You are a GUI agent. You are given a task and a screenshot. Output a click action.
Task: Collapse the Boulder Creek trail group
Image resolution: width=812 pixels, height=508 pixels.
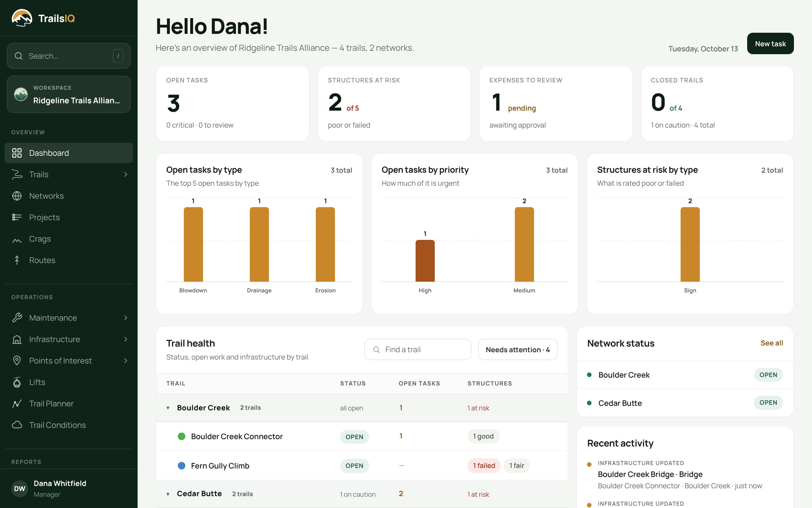(168, 408)
